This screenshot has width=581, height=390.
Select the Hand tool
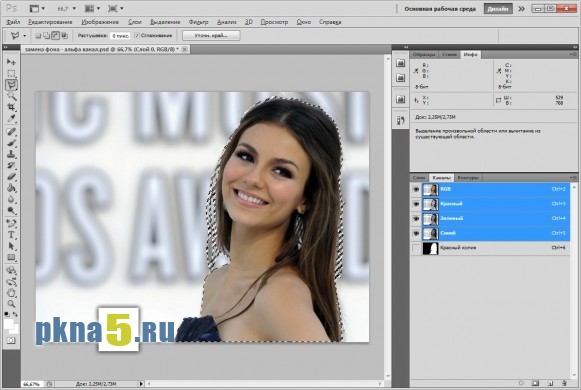(11, 293)
